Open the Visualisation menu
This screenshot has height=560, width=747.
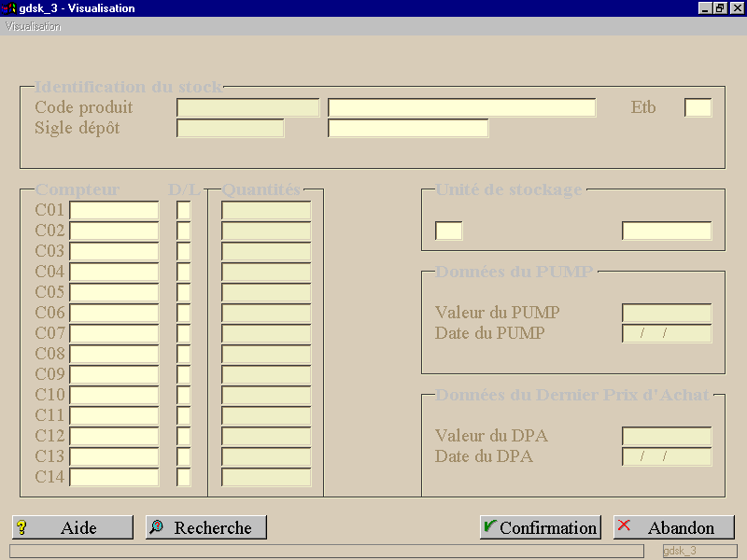click(x=33, y=27)
